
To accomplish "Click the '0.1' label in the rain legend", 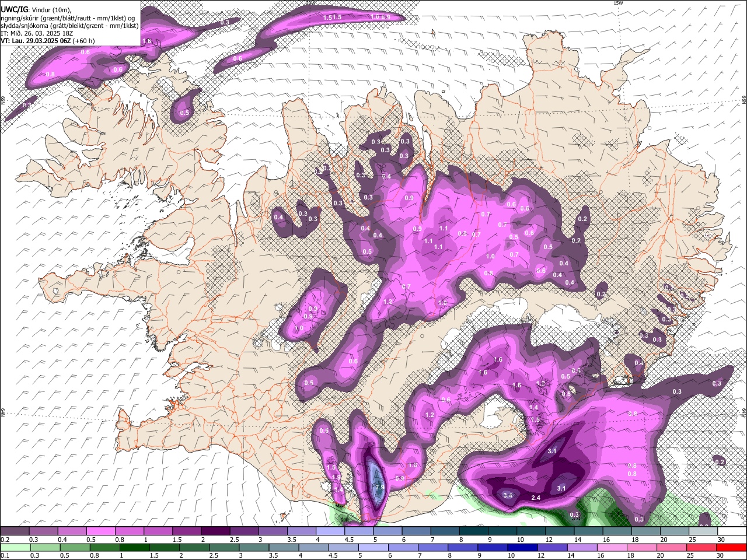I will (x=4, y=555).
